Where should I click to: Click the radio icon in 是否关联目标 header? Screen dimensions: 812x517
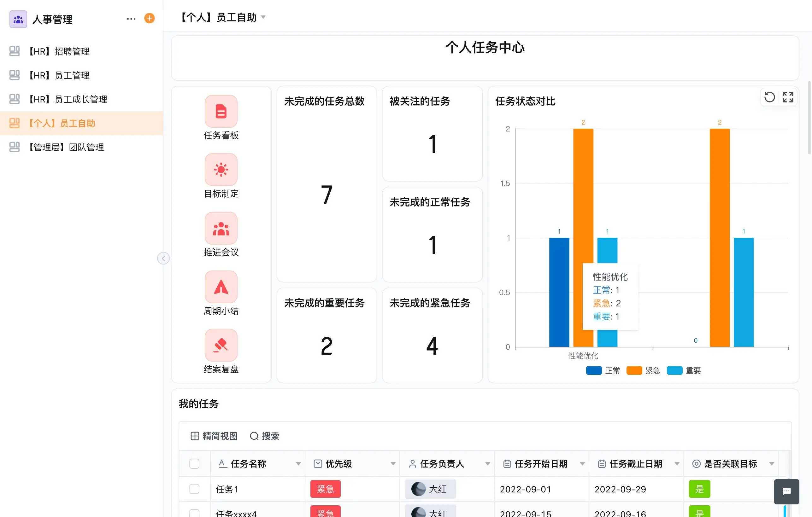(x=696, y=464)
